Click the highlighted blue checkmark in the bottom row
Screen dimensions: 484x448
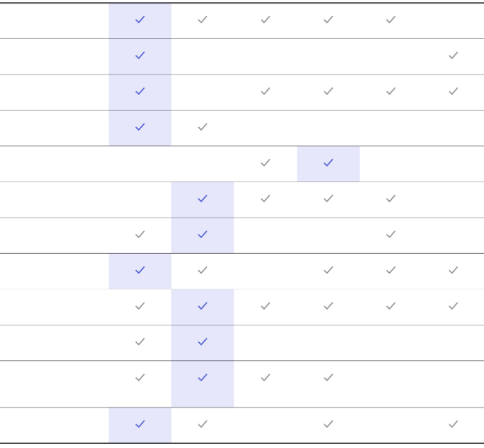[140, 424]
